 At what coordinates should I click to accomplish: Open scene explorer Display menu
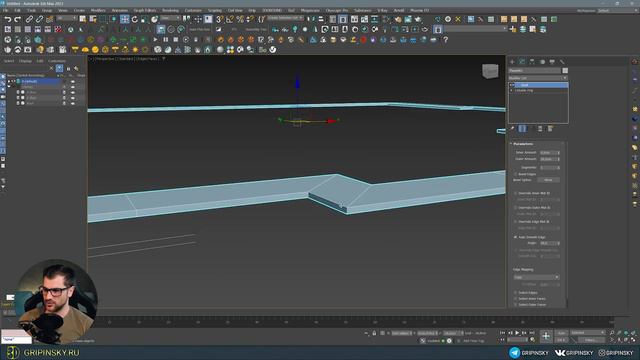tap(25, 61)
